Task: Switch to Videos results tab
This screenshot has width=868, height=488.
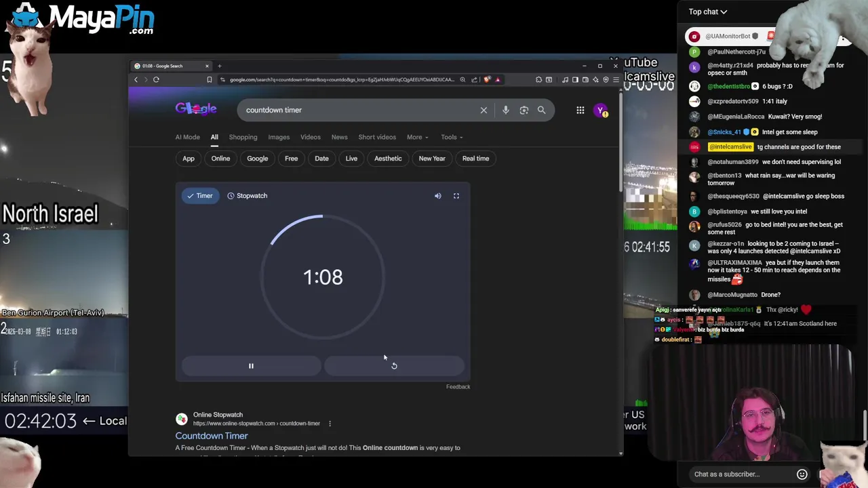Action: 311,137
